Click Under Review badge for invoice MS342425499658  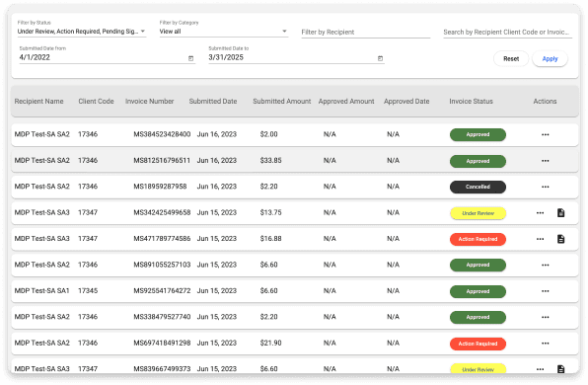coord(478,213)
